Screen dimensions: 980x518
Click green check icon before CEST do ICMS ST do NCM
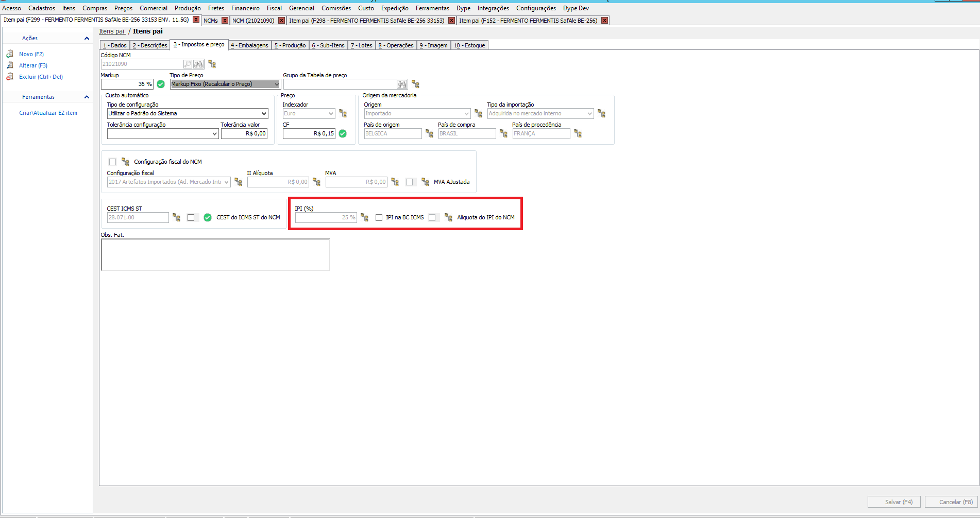(208, 218)
